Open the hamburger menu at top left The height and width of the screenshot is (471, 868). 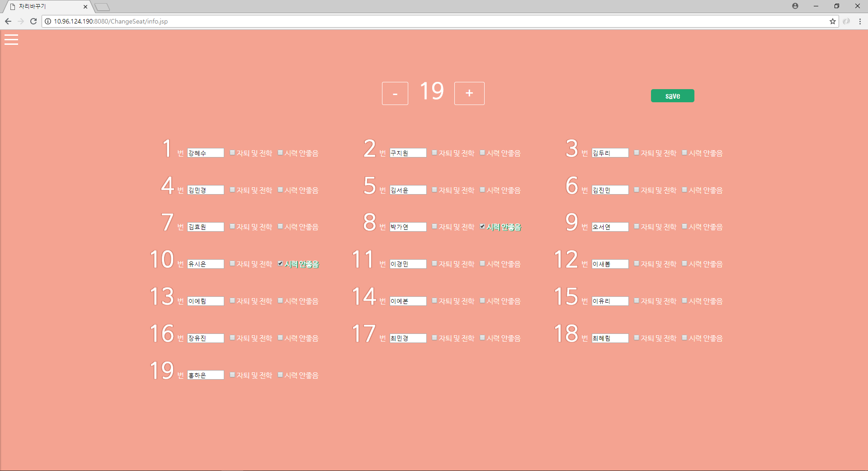(11, 40)
